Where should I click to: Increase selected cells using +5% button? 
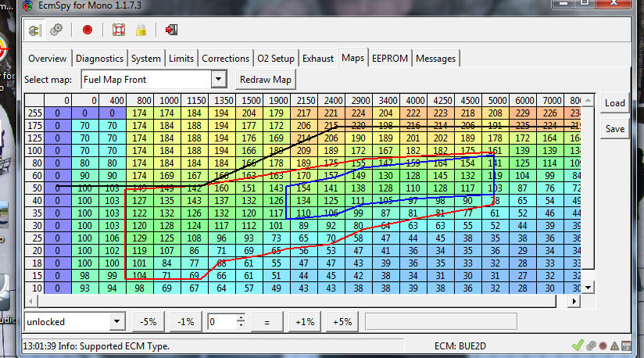342,321
